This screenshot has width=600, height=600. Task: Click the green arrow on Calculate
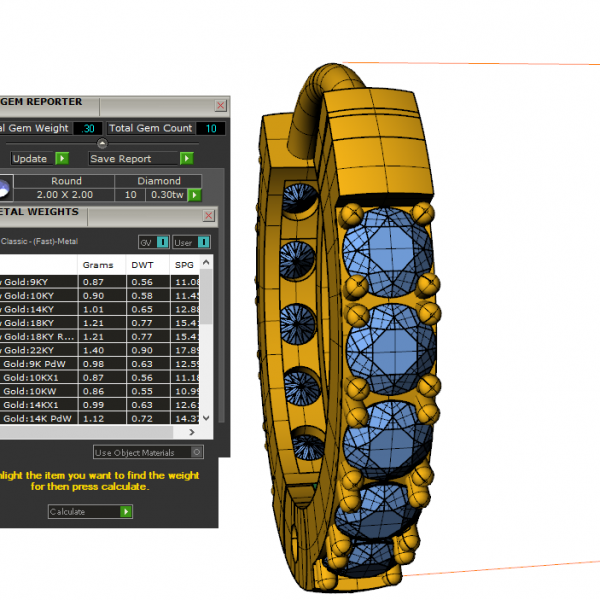126,511
